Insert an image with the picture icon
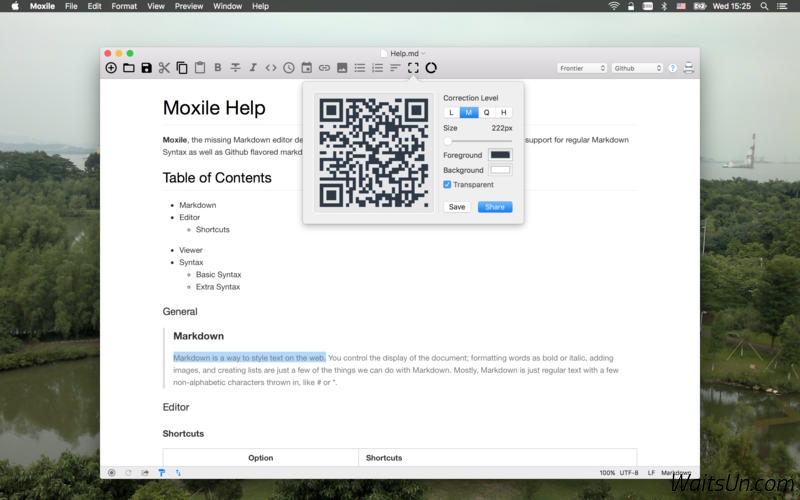 [342, 68]
